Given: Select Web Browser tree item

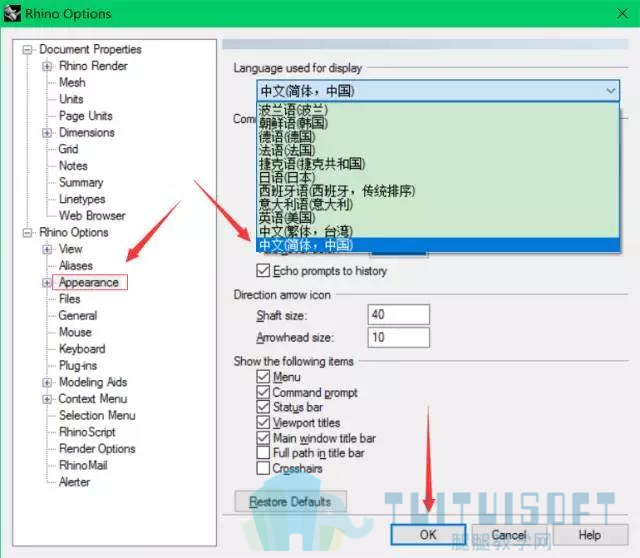Looking at the screenshot, I should (x=92, y=216).
